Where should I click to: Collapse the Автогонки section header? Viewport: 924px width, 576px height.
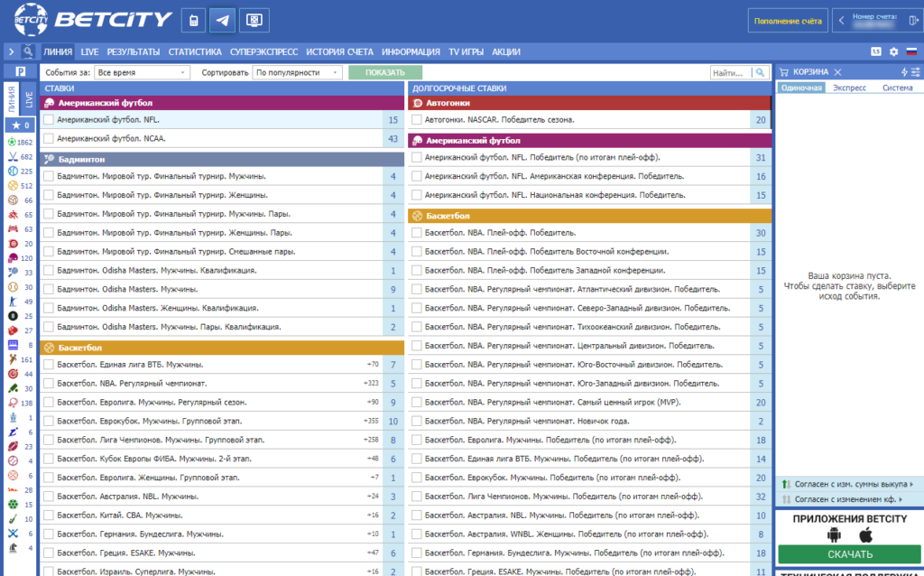click(x=589, y=103)
